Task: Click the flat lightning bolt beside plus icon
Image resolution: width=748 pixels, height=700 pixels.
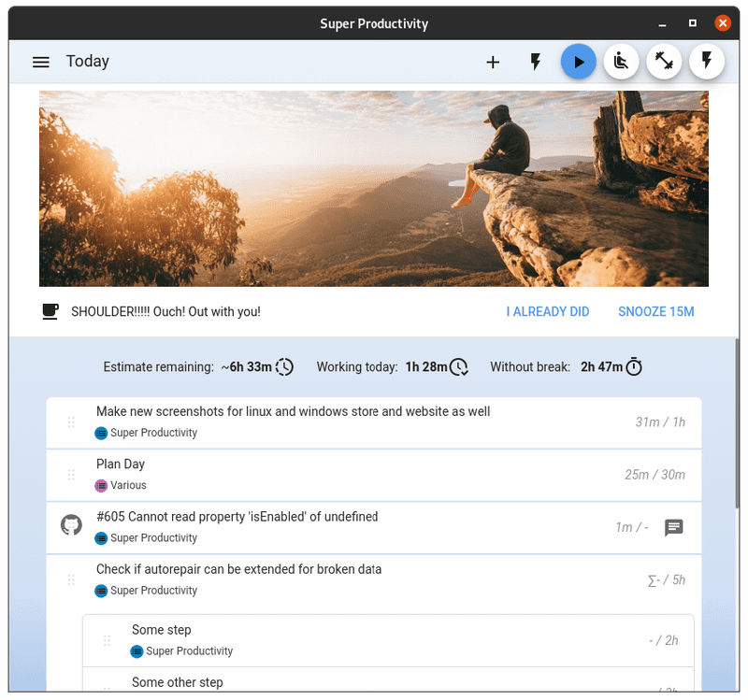Action: pos(536,62)
